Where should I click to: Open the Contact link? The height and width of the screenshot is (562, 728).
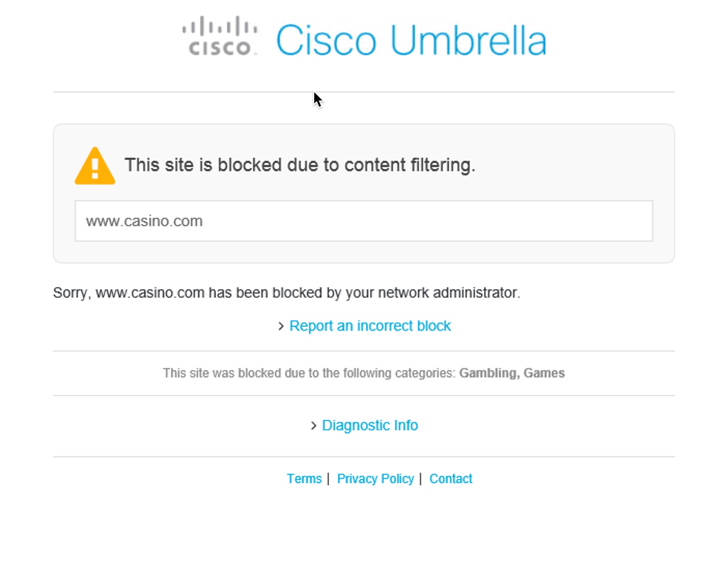click(x=451, y=479)
